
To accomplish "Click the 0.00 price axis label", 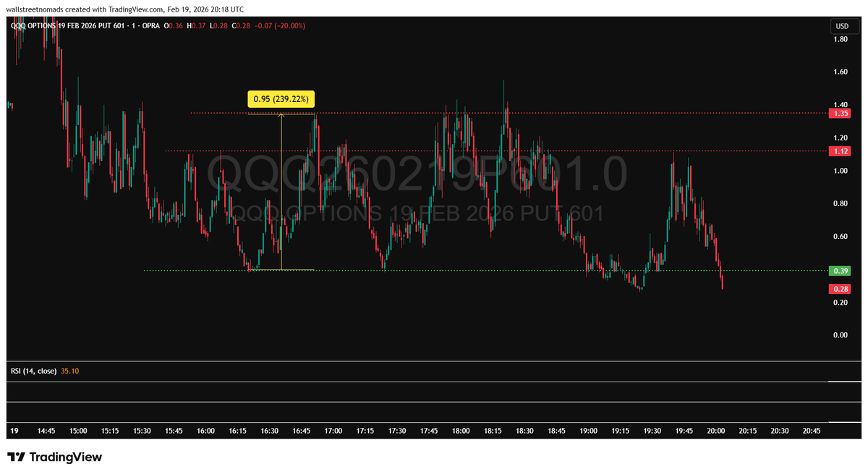I will pyautogui.click(x=840, y=335).
